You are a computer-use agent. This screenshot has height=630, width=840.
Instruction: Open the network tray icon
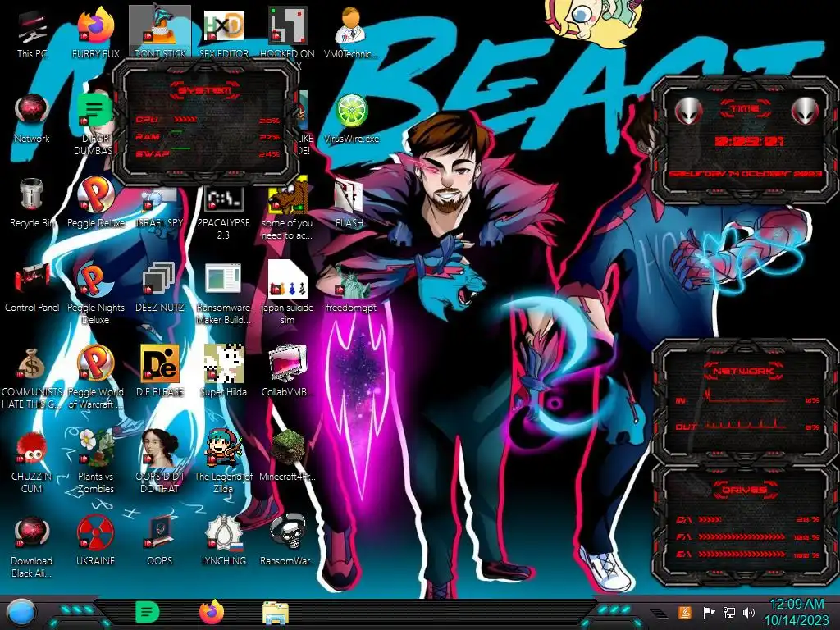(729, 612)
